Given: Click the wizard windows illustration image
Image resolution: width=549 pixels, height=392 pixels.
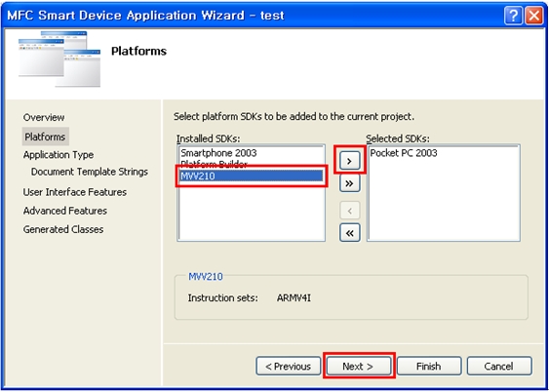Looking at the screenshot, I should pyautogui.click(x=59, y=59).
